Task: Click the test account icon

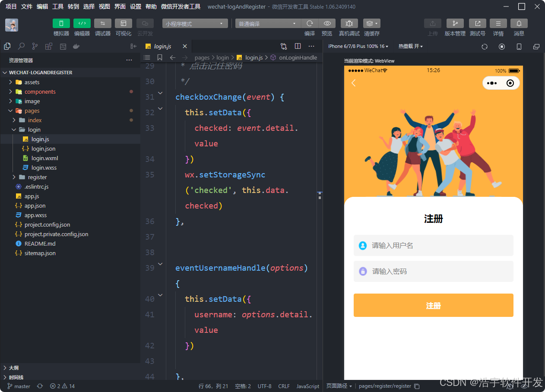Action: [477, 23]
